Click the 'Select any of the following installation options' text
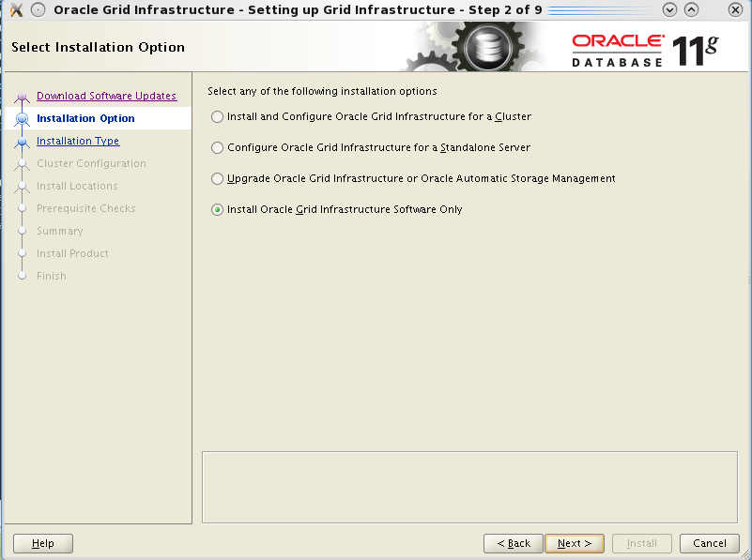Image resolution: width=752 pixels, height=560 pixels. 322,91
